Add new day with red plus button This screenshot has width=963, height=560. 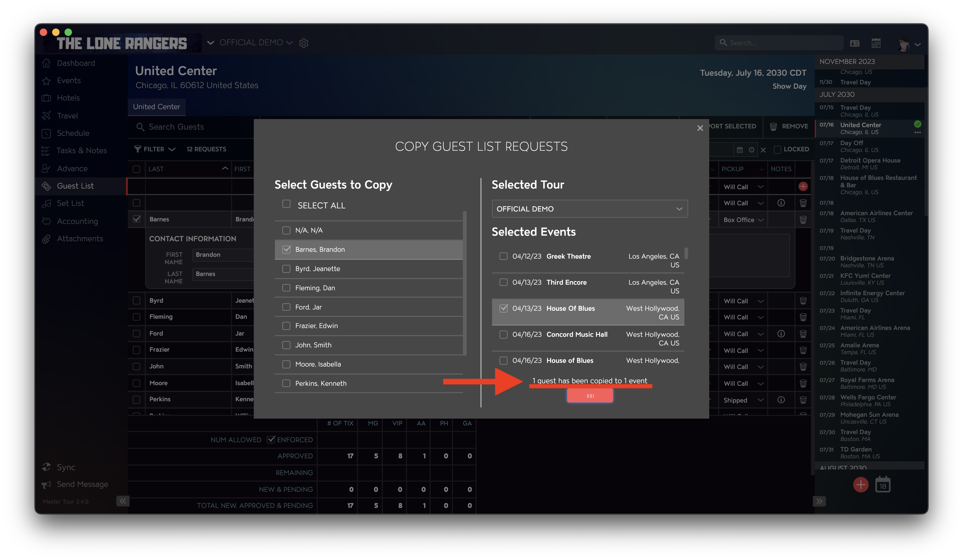click(x=861, y=485)
